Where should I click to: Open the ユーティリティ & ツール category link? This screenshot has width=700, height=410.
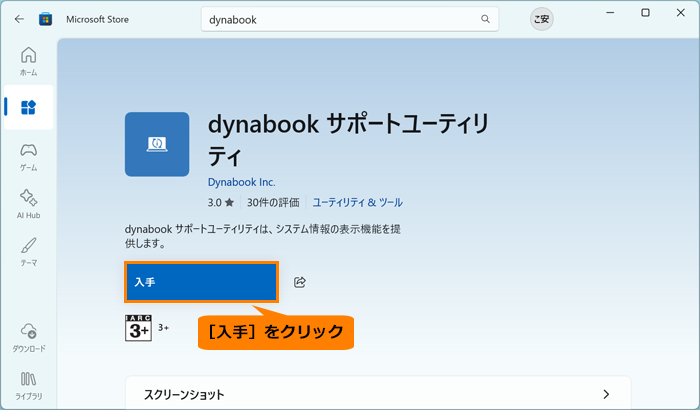click(358, 202)
